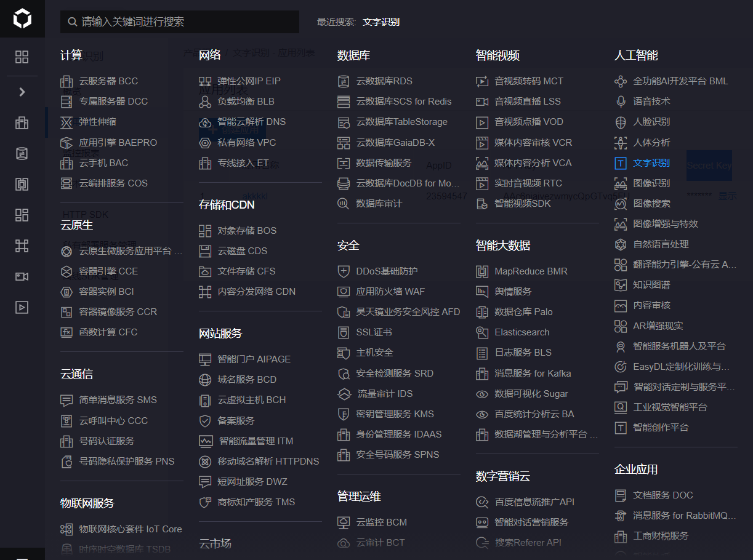The width and height of the screenshot is (753, 560).
Task: Open 百度信息流推广API
Action: point(534,502)
